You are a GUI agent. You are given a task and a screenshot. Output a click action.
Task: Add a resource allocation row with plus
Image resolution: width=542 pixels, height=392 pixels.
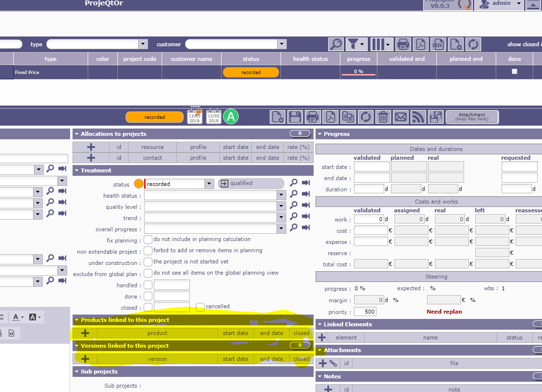coord(91,147)
